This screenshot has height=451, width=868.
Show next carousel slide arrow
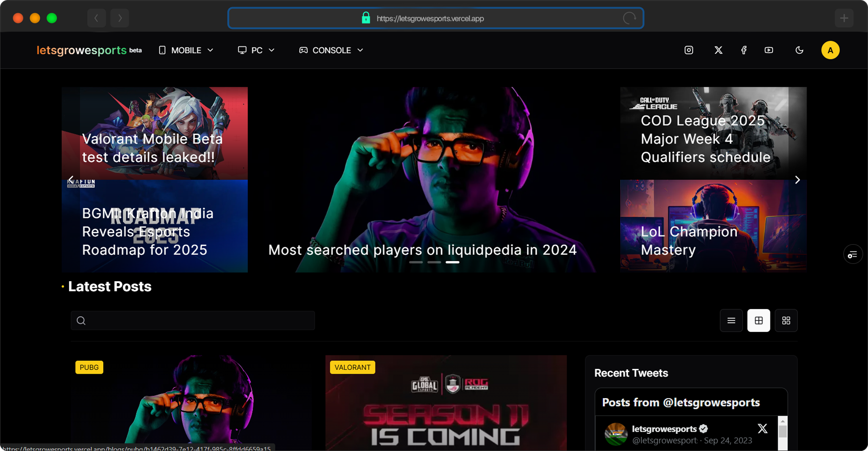point(797,180)
